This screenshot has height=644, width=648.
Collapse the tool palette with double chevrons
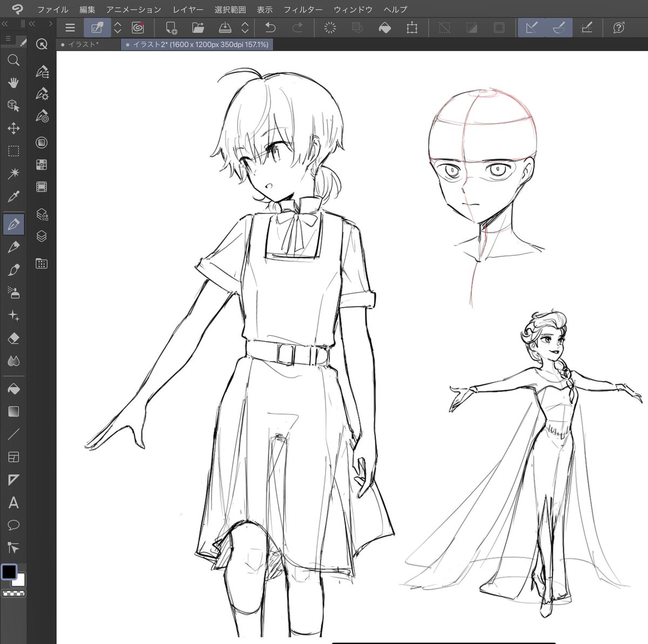click(x=6, y=24)
